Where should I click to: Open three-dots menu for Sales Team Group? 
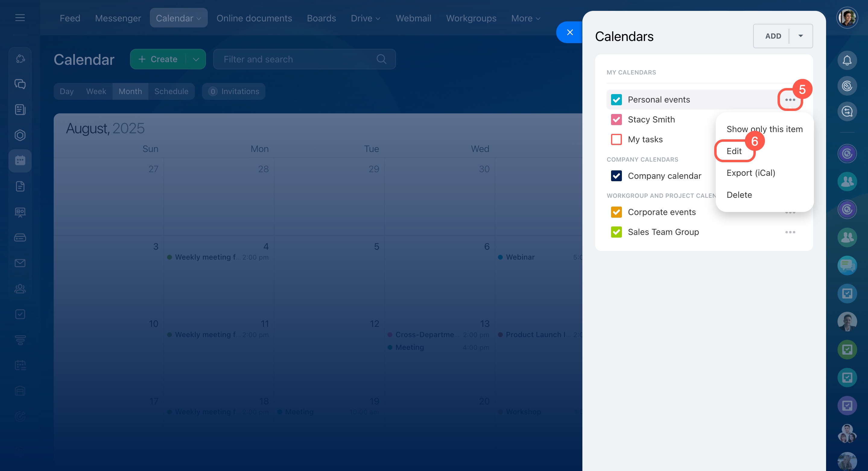pyautogui.click(x=790, y=232)
